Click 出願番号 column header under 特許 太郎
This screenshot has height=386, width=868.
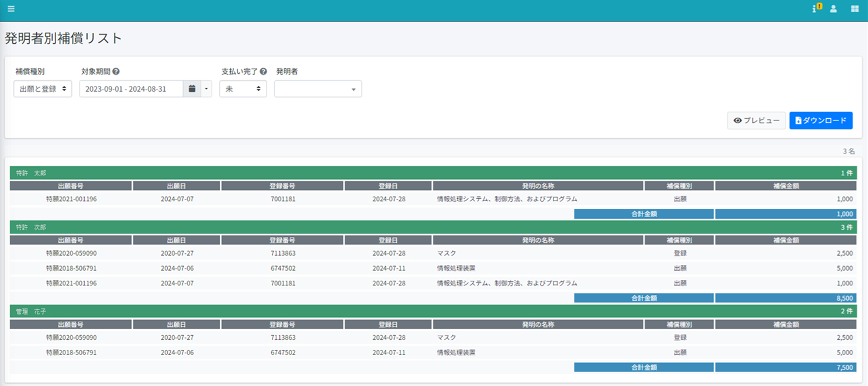coord(71,186)
